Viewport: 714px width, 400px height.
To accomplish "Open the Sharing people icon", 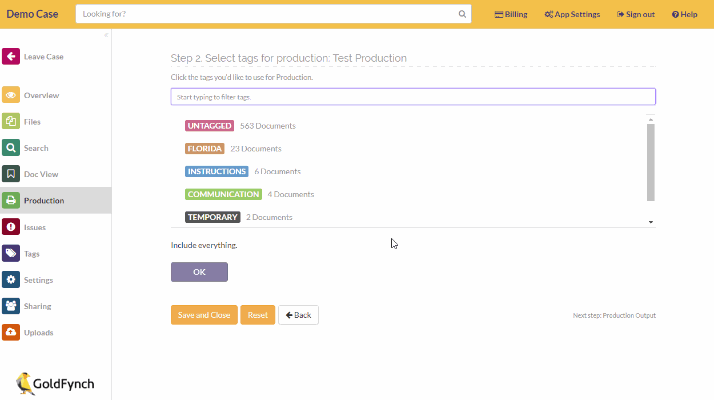I will point(11,306).
